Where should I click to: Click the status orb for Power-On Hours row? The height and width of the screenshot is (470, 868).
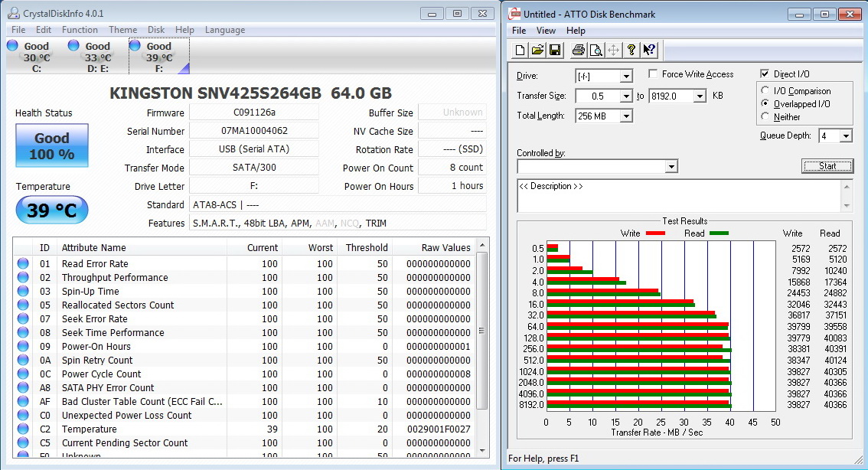(x=23, y=347)
